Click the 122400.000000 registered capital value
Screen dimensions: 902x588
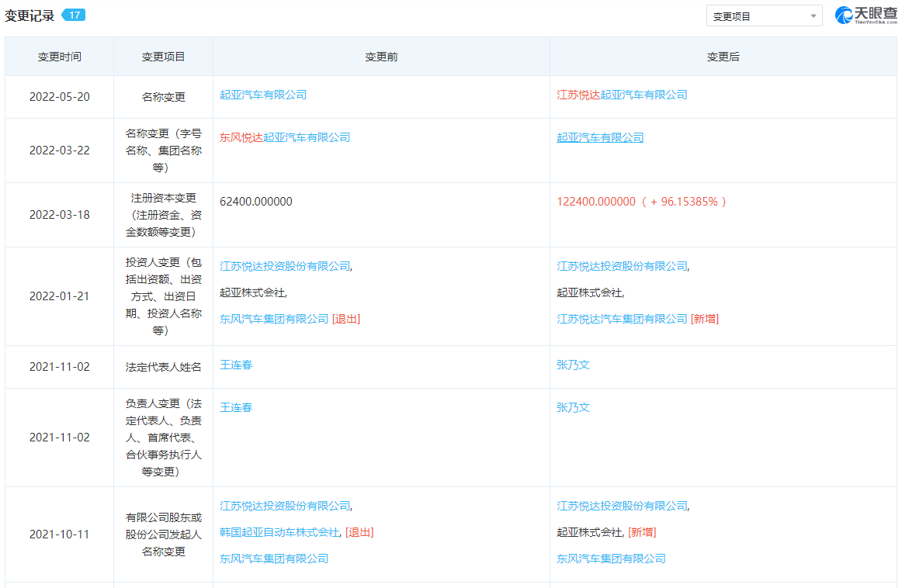pos(595,202)
